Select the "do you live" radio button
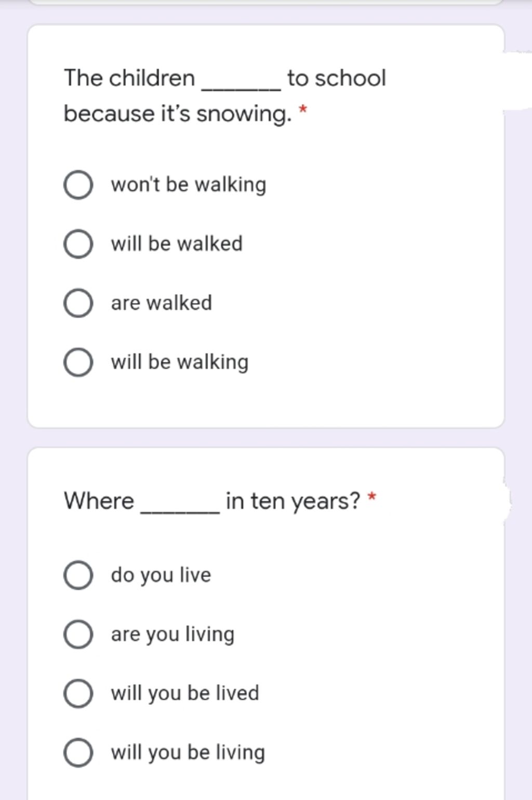This screenshot has width=532, height=800. point(78,575)
